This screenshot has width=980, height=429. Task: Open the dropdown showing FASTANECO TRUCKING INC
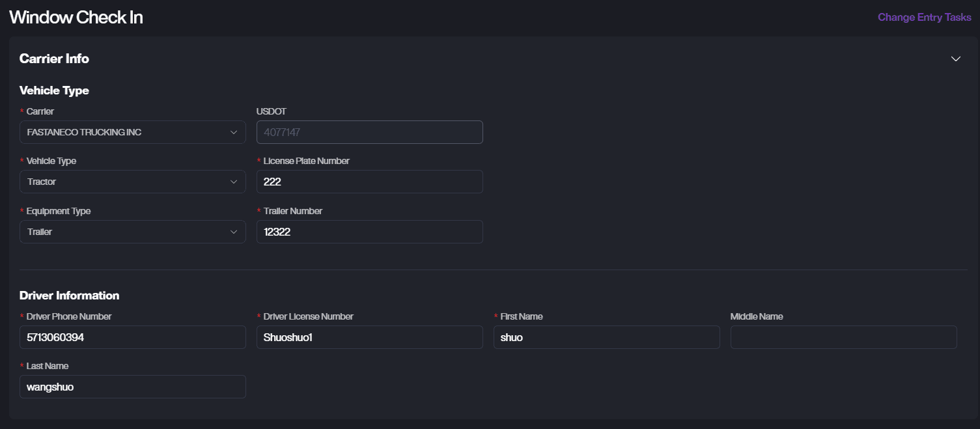tap(124, 132)
